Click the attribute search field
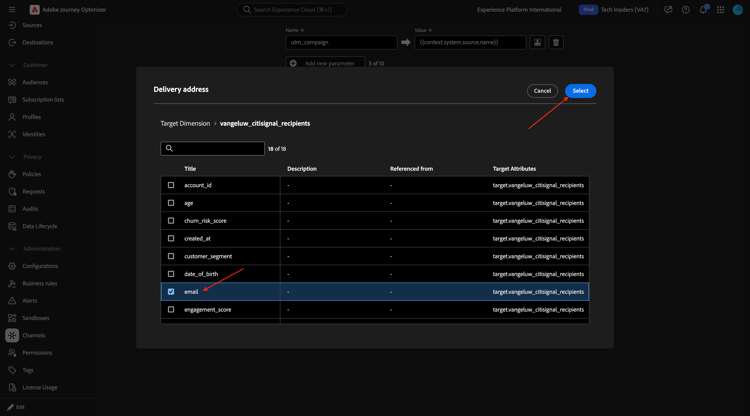The width and height of the screenshot is (750, 416). pos(212,148)
